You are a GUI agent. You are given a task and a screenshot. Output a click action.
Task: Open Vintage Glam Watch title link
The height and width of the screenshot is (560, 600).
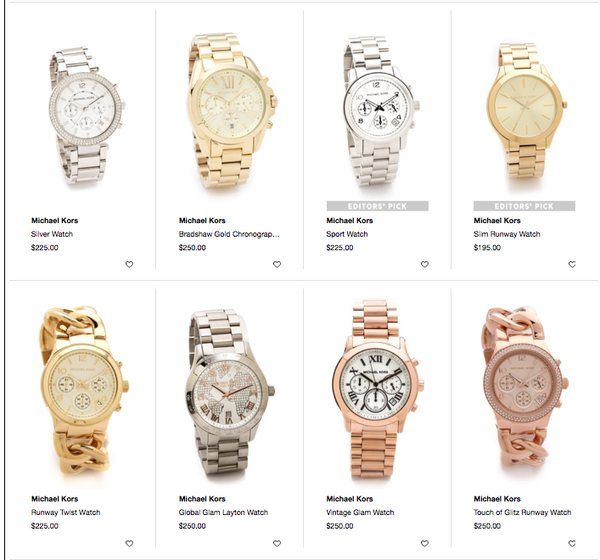click(360, 512)
